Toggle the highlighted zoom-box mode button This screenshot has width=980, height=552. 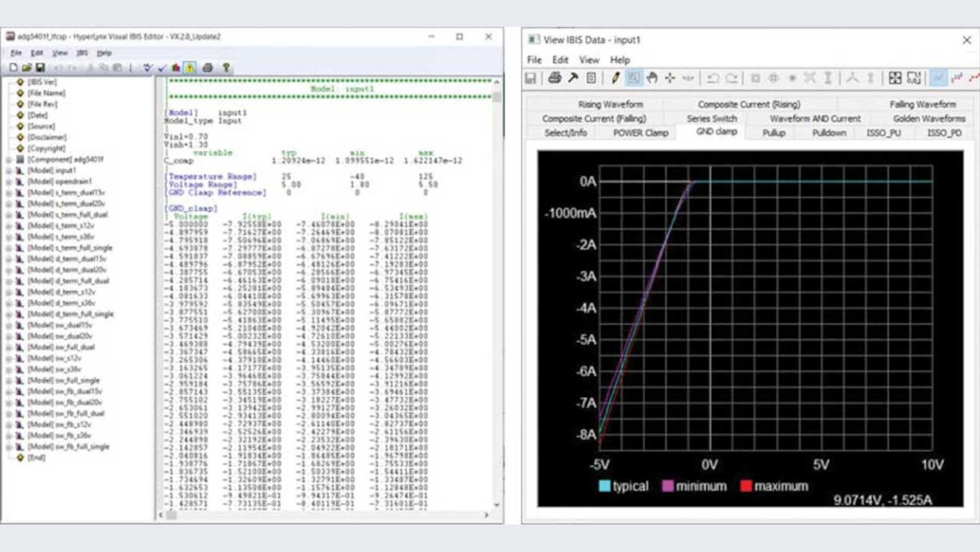pos(633,78)
